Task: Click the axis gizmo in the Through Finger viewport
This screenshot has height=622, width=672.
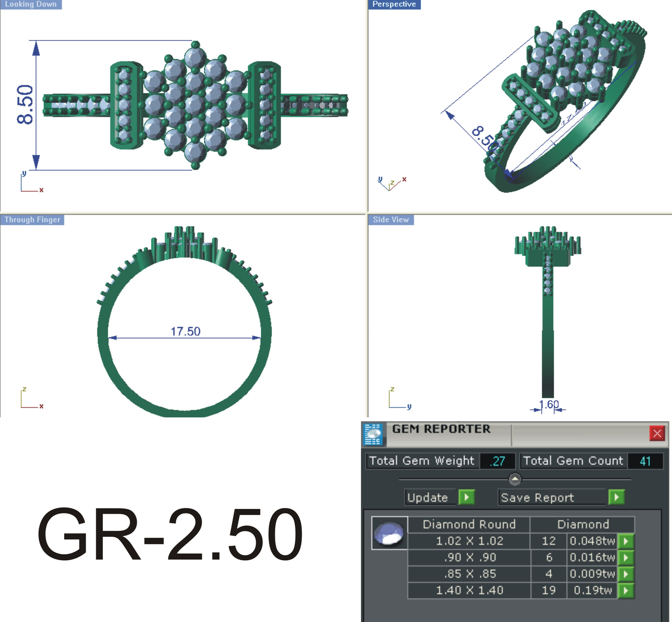Action: click(28, 398)
